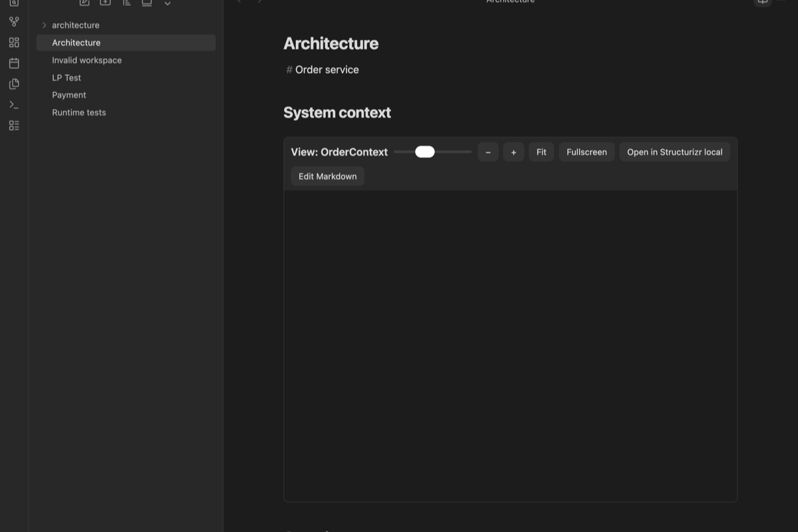798x532 pixels.
Task: Click the checklist icon at the ribbon bottom
Action: 14,125
